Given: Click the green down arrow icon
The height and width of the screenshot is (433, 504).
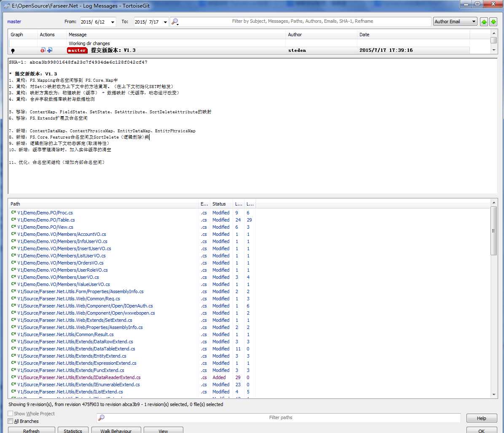Looking at the screenshot, I should click(493, 22).
